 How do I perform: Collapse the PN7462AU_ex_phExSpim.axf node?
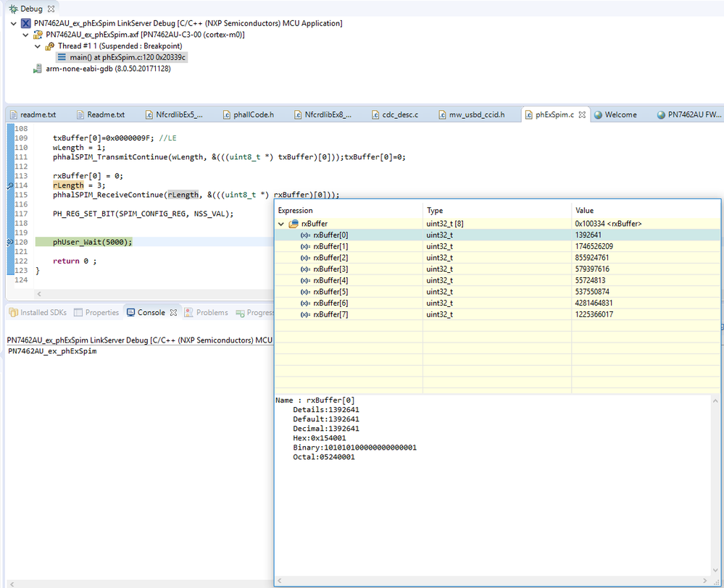26,35
